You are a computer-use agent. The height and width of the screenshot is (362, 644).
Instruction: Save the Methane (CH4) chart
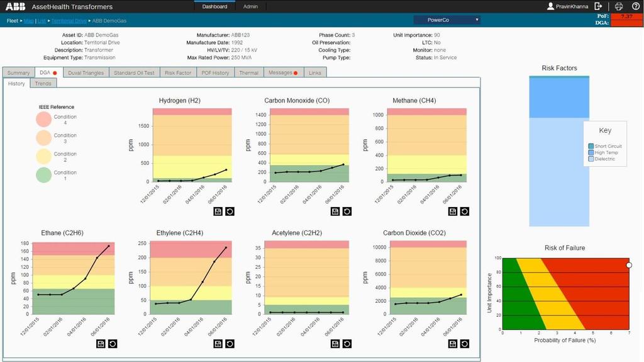click(x=453, y=212)
